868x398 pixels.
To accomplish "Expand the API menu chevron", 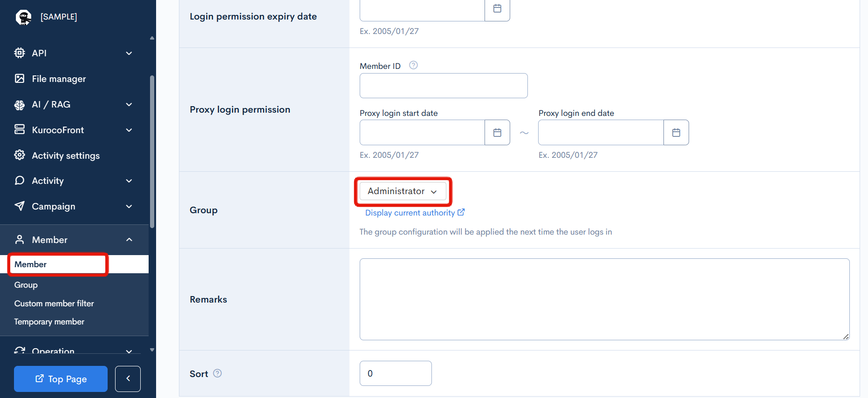I will click(129, 53).
